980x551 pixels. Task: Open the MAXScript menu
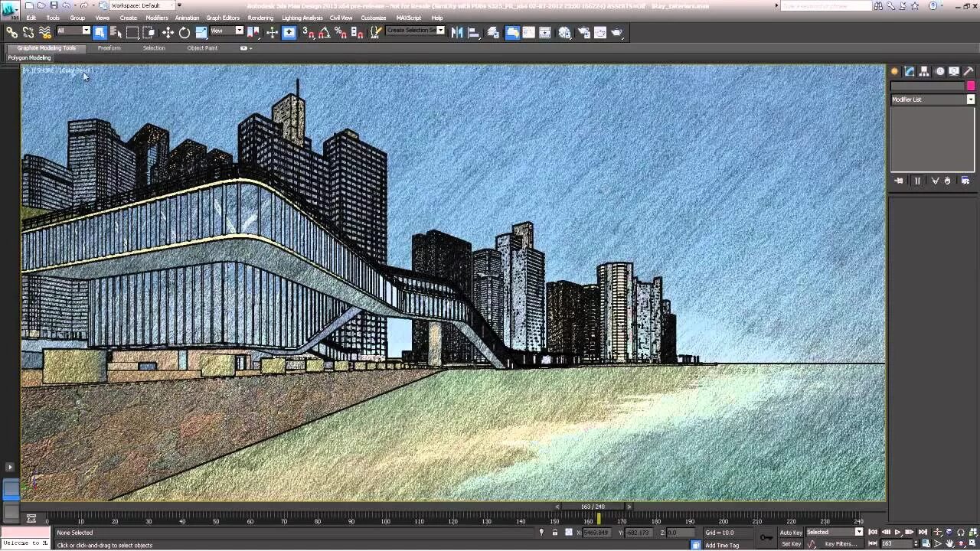(409, 18)
